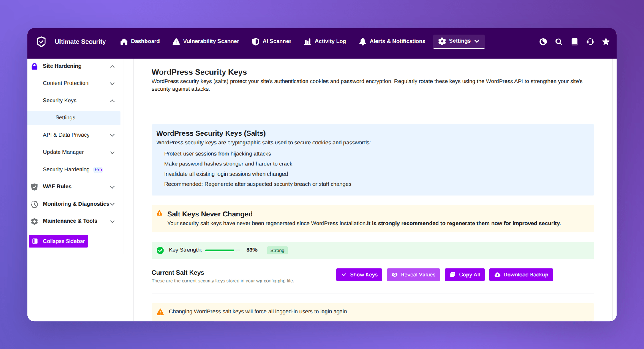The width and height of the screenshot is (644, 349).
Task: Expand the Update Manager chevron
Action: (112, 153)
